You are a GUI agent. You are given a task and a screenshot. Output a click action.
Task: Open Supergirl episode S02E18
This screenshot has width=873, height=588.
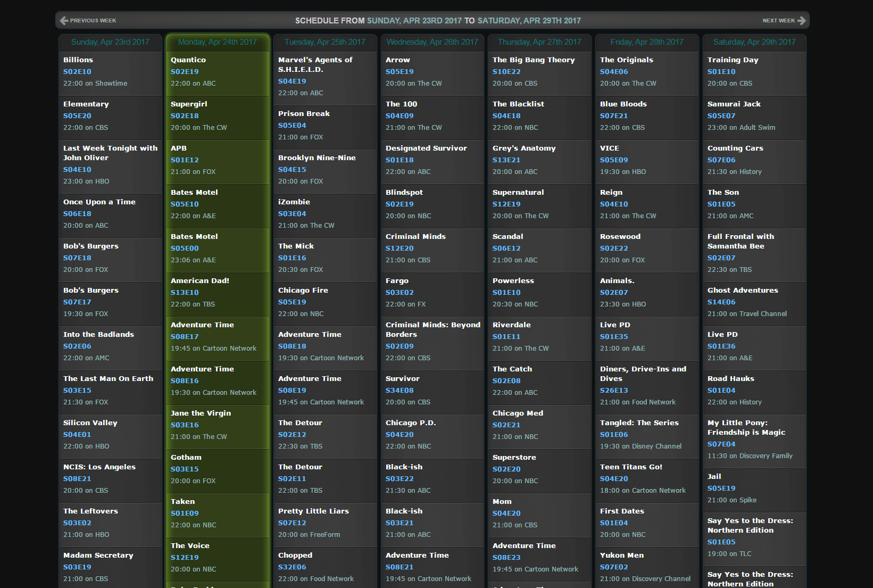(185, 116)
